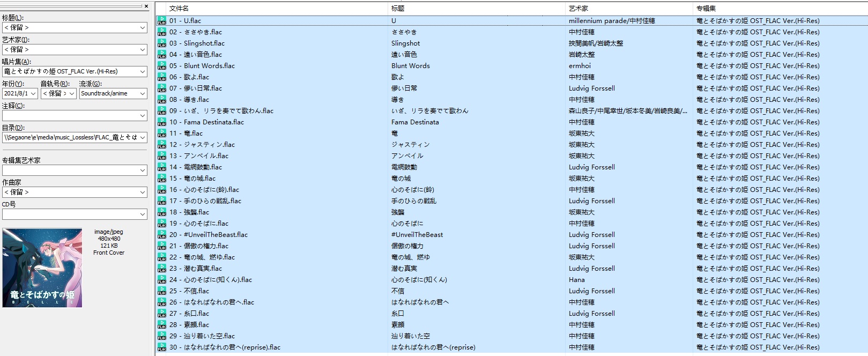
Task: Open the 标题 (title) field dropdown
Action: click(x=143, y=27)
